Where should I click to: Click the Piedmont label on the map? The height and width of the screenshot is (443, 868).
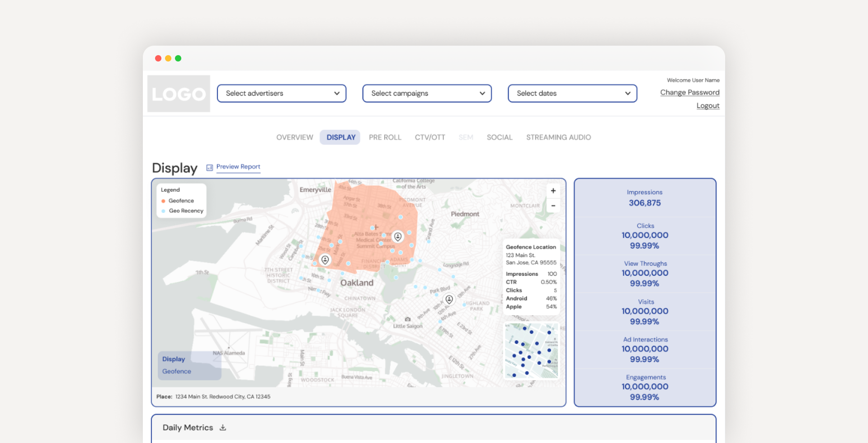tap(465, 214)
